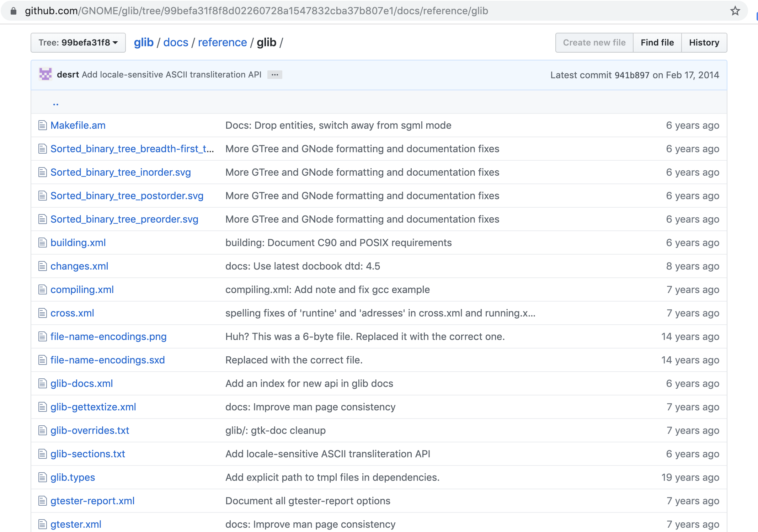
Task: Open file-name-encodings.sxd
Action: (108, 360)
